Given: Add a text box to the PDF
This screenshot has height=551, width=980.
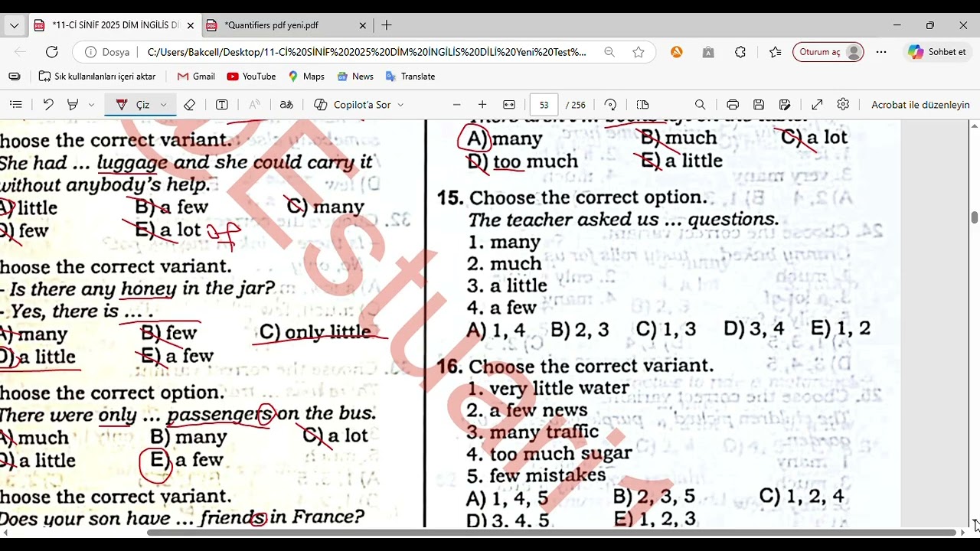Looking at the screenshot, I should pos(222,105).
